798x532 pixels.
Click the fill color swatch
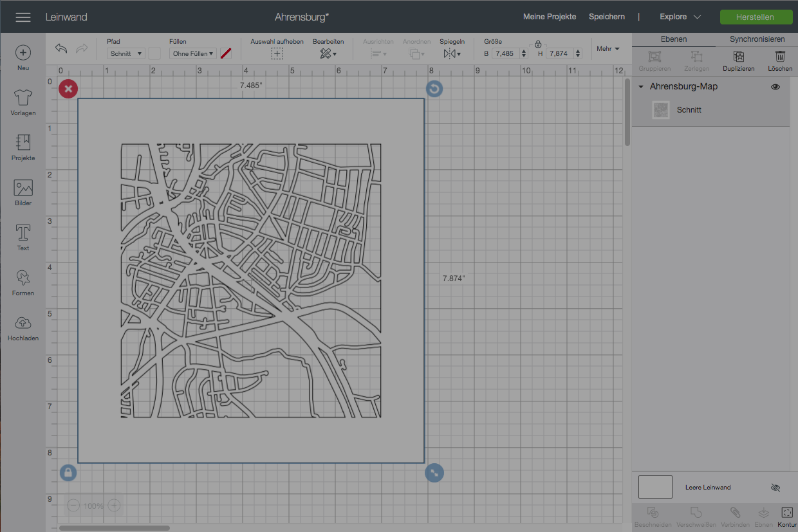[x=226, y=54]
